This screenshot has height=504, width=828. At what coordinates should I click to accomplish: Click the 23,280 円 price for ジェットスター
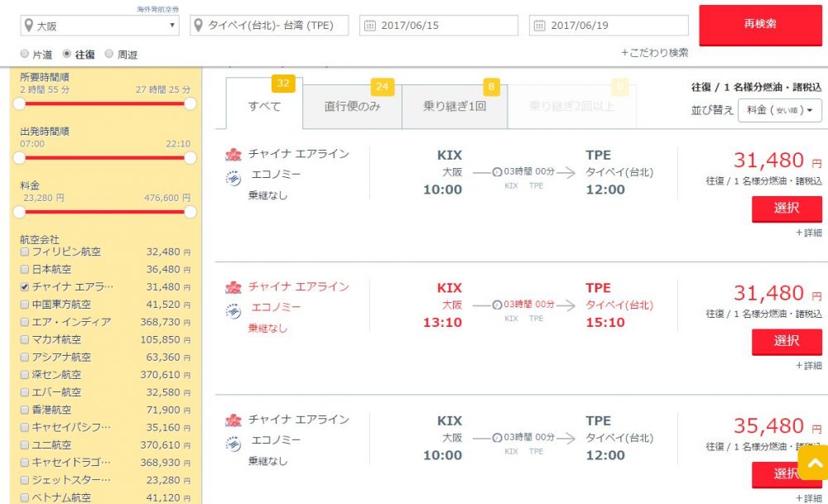[x=168, y=480]
